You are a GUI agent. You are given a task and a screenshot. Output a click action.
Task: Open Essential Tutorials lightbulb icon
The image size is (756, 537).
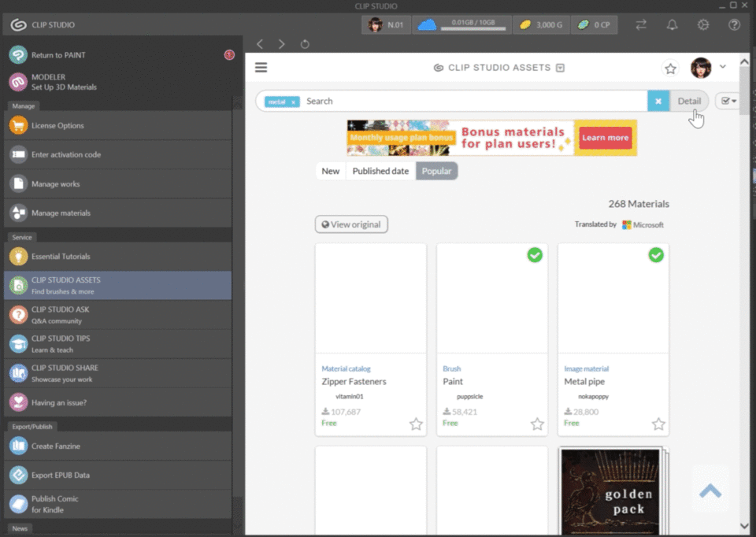(18, 257)
